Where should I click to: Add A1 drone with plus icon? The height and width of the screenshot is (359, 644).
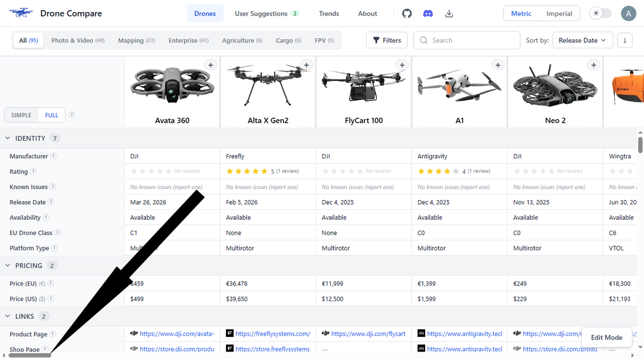(x=498, y=65)
